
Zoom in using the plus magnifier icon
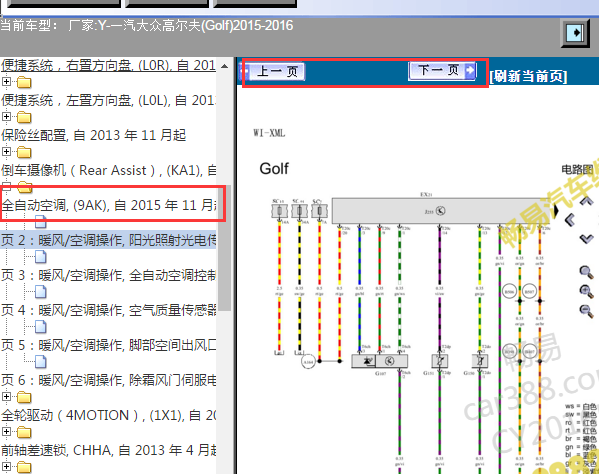tap(586, 291)
